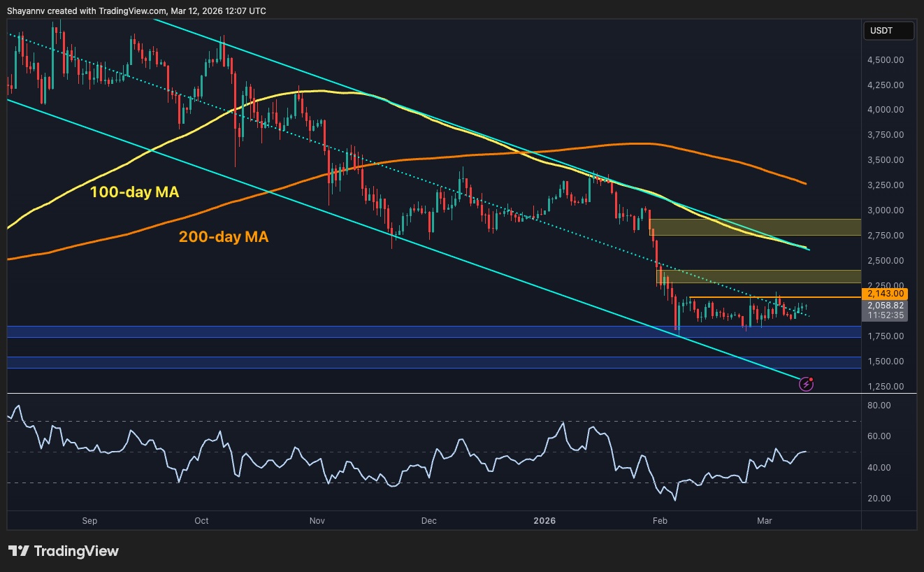Select the 100-day MA text label

tap(134, 192)
